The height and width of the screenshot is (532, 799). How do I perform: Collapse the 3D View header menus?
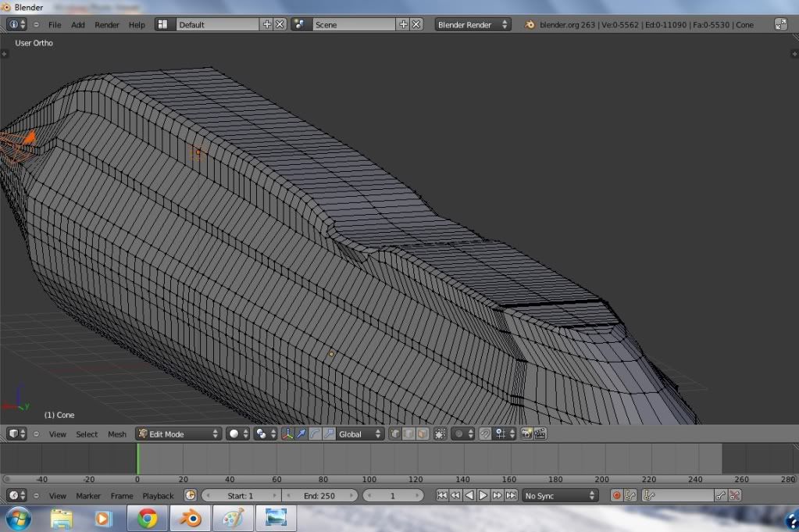[x=36, y=434]
